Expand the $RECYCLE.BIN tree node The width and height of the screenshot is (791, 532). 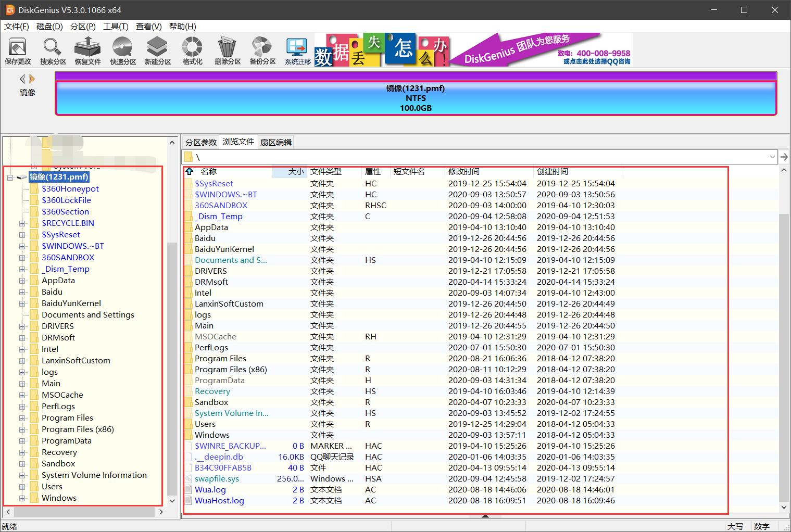21,223
